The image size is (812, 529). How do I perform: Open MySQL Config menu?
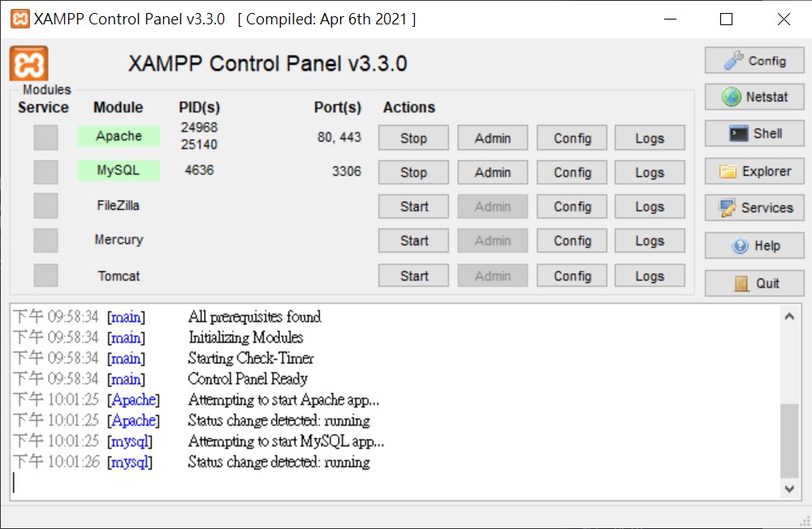tap(572, 172)
